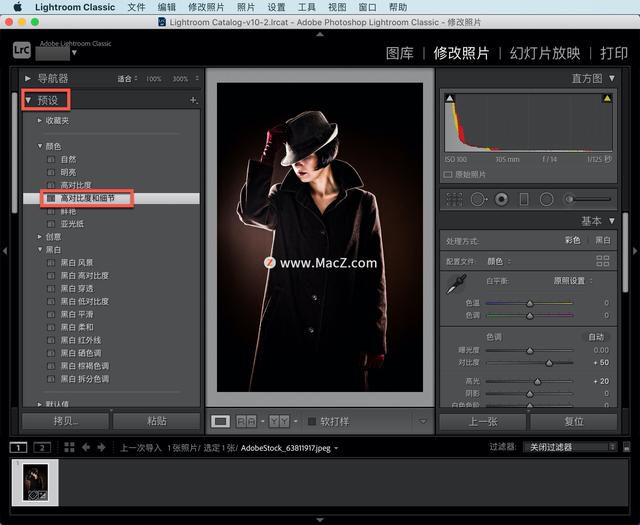Viewport: 640px width, 525px height.
Task: Toggle shadow clipping indicator in histogram
Action: pos(450,98)
